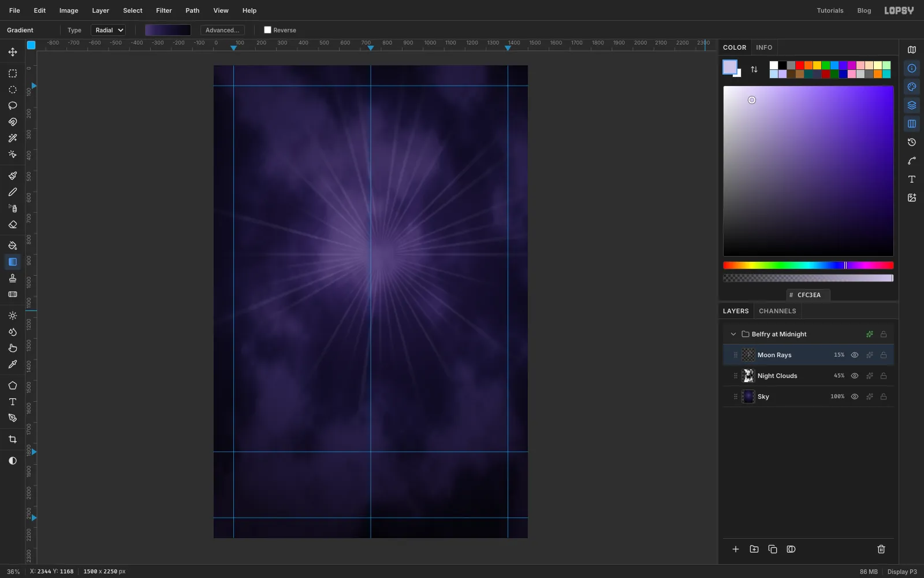The width and height of the screenshot is (924, 578).
Task: Create a new layer group
Action: (754, 549)
